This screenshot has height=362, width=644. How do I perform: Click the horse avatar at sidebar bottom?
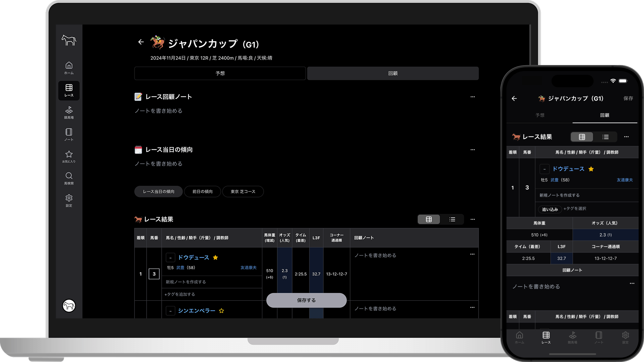coord(69,306)
